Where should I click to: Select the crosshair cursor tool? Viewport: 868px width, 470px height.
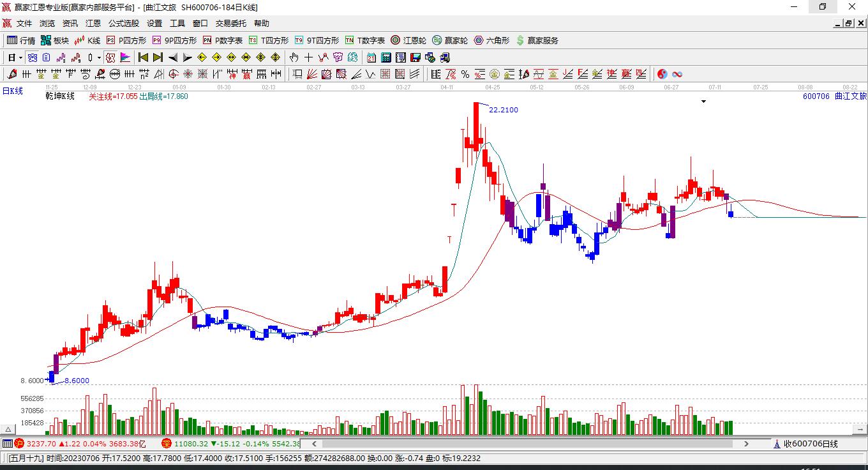point(309,57)
